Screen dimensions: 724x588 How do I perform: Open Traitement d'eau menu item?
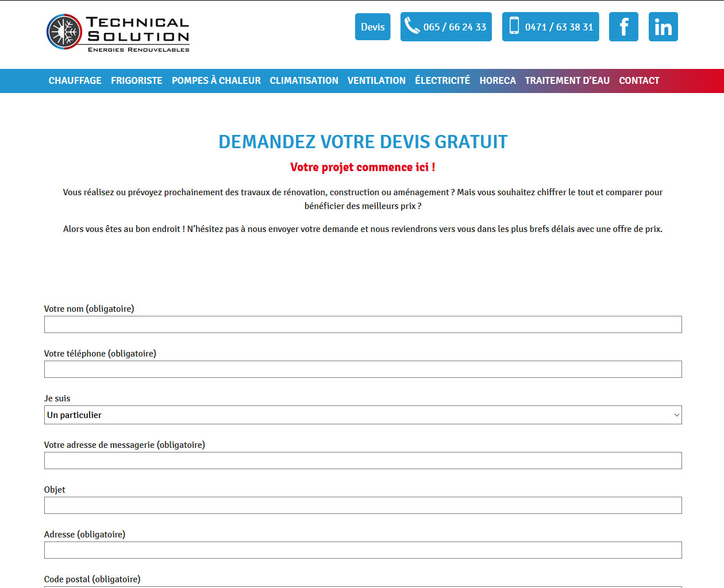[x=567, y=81]
